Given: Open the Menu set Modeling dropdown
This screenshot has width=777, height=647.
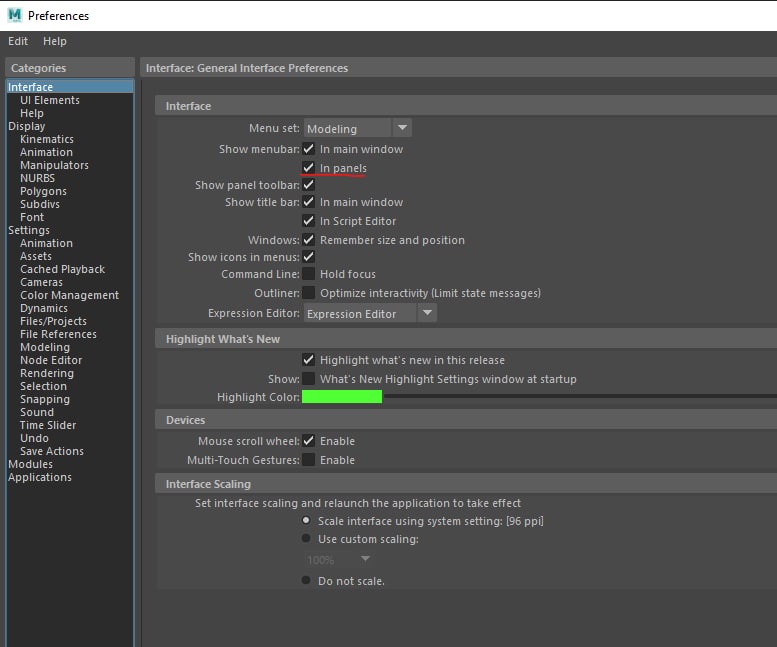Looking at the screenshot, I should [357, 128].
